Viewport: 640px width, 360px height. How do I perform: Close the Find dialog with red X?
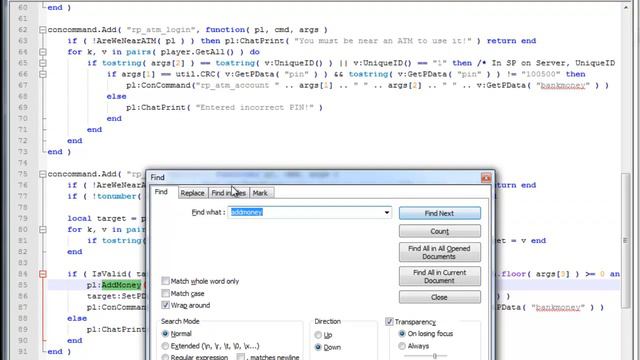[486, 178]
